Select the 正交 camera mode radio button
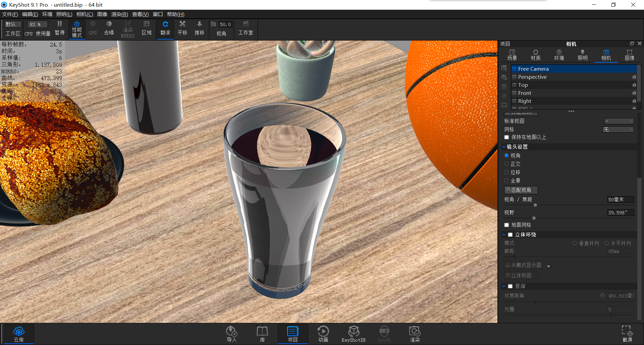This screenshot has width=644, height=345. (x=507, y=164)
